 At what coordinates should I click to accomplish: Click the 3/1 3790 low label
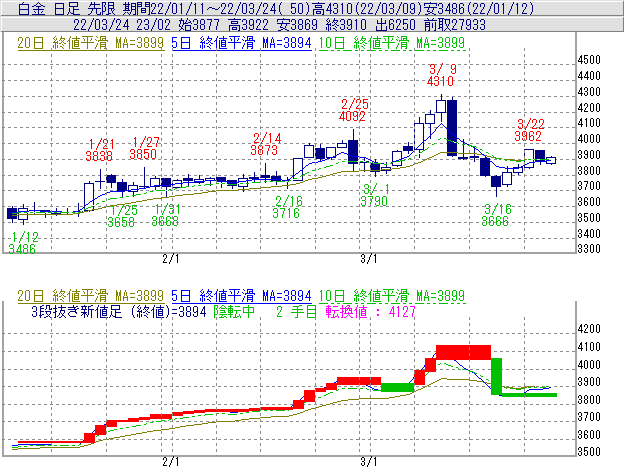pyautogui.click(x=374, y=195)
